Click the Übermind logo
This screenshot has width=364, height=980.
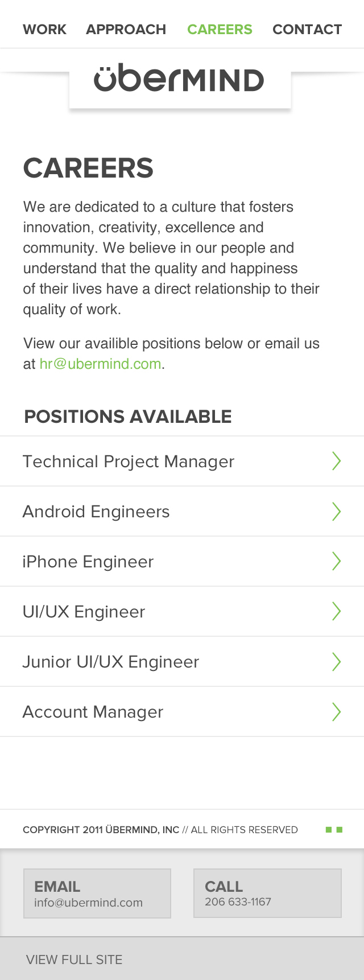[x=179, y=80]
